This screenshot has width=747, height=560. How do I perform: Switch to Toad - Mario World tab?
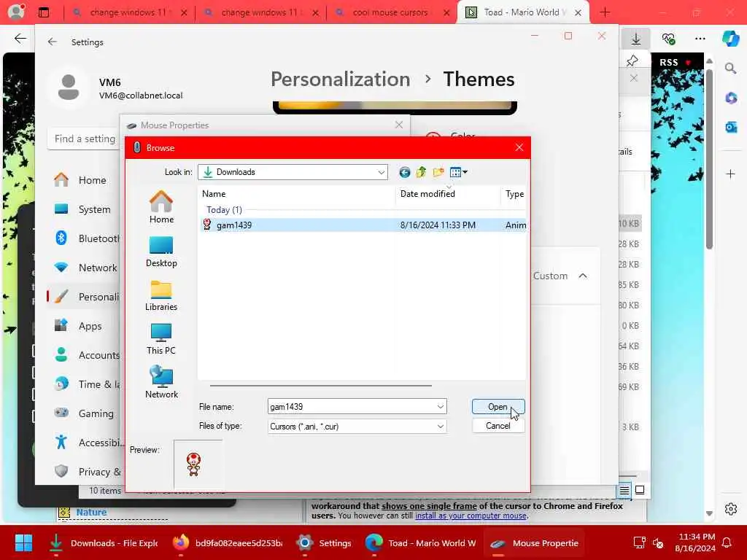523,12
